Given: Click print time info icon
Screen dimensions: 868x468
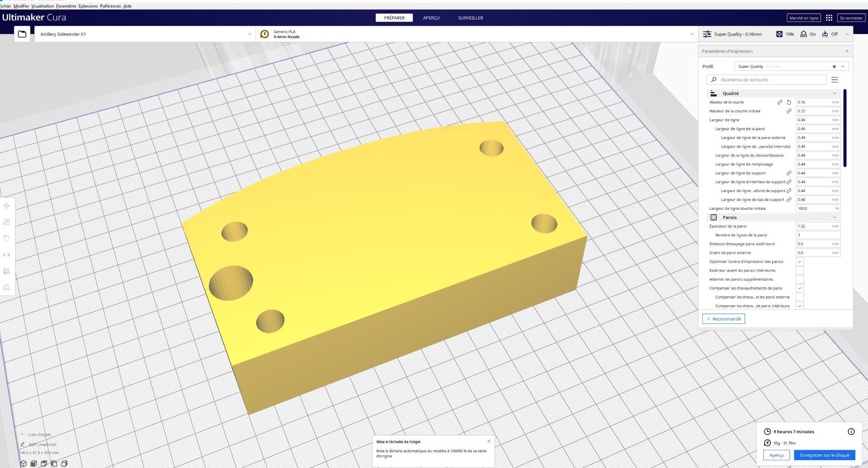Looking at the screenshot, I should pyautogui.click(x=851, y=432).
